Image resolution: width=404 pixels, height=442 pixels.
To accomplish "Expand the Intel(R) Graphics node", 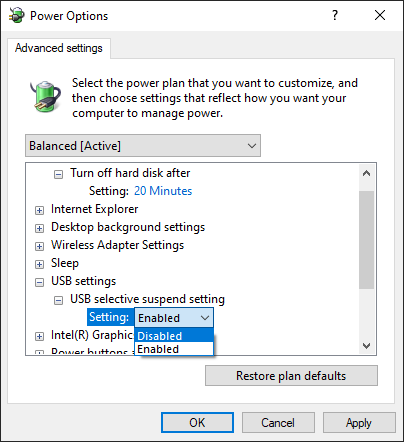I will (x=39, y=336).
